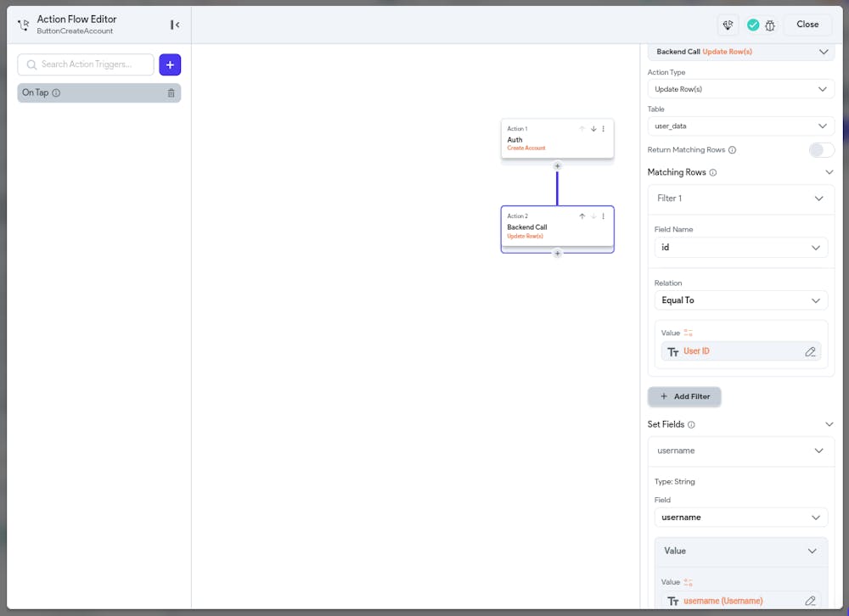Open info tooltip next to On Tap
849x616 pixels.
click(x=56, y=93)
